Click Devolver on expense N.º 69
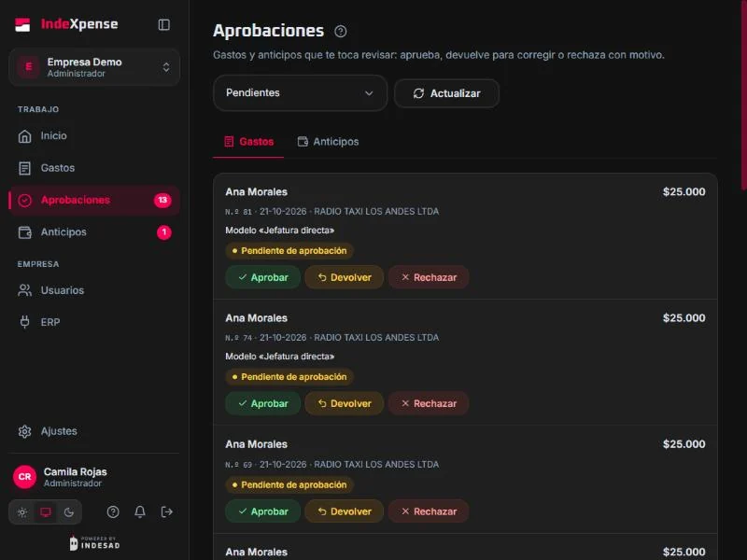The height and width of the screenshot is (560, 747). [x=345, y=511]
